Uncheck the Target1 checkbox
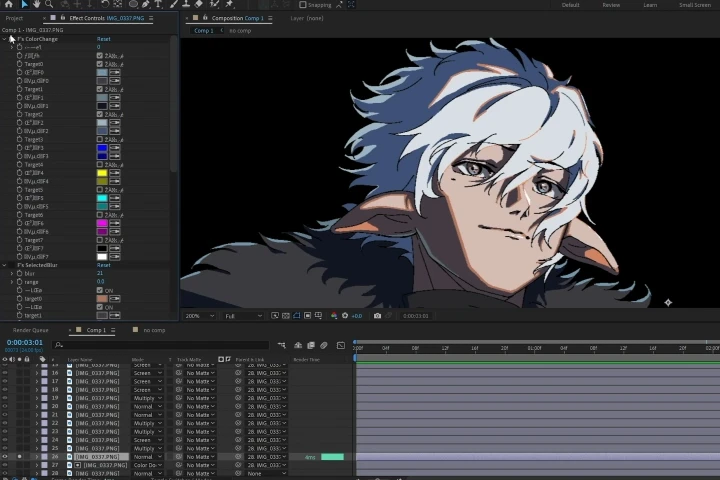 coord(100,89)
